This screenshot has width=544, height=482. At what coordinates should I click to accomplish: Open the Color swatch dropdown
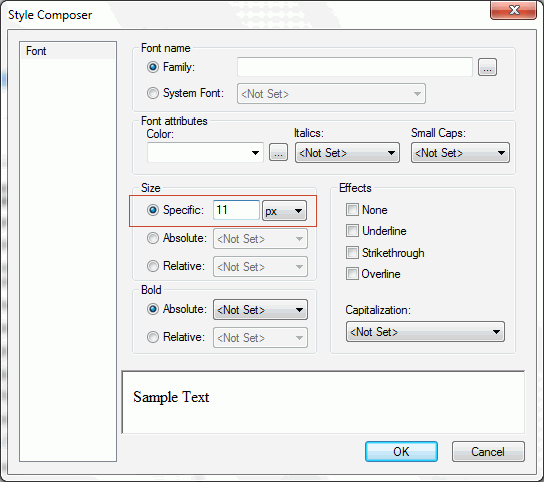pos(205,152)
